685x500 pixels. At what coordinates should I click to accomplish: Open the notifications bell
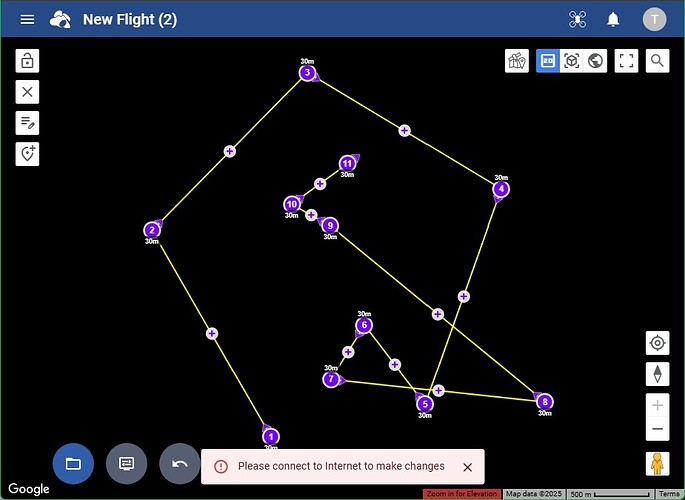tap(614, 19)
